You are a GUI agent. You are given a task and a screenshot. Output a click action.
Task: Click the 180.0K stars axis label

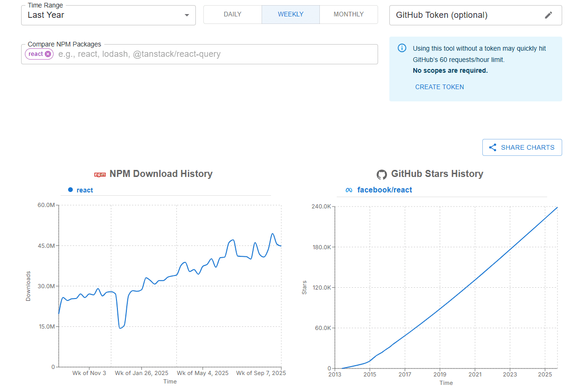click(321, 247)
